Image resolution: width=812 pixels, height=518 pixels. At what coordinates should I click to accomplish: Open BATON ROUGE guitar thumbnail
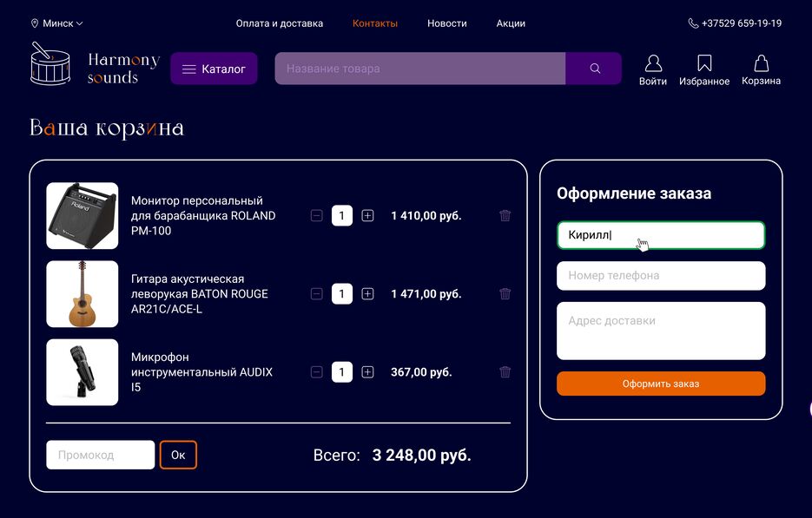coord(83,294)
